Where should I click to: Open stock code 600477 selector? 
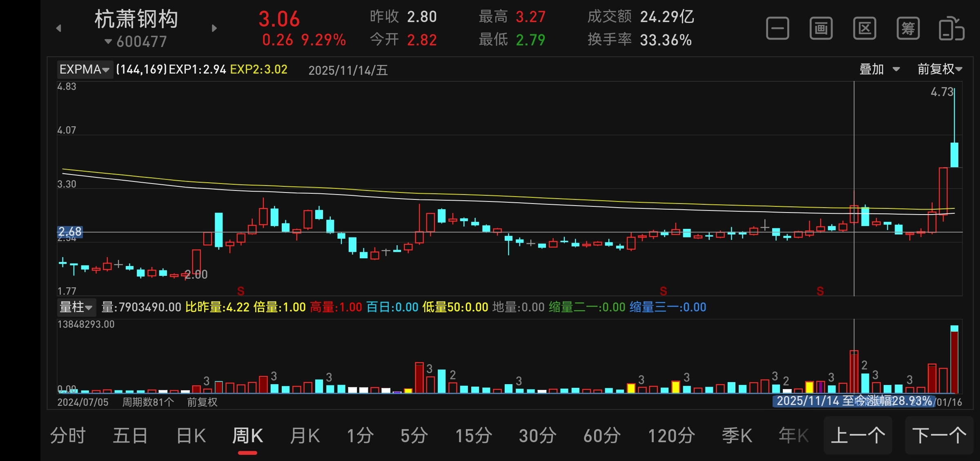[136, 42]
